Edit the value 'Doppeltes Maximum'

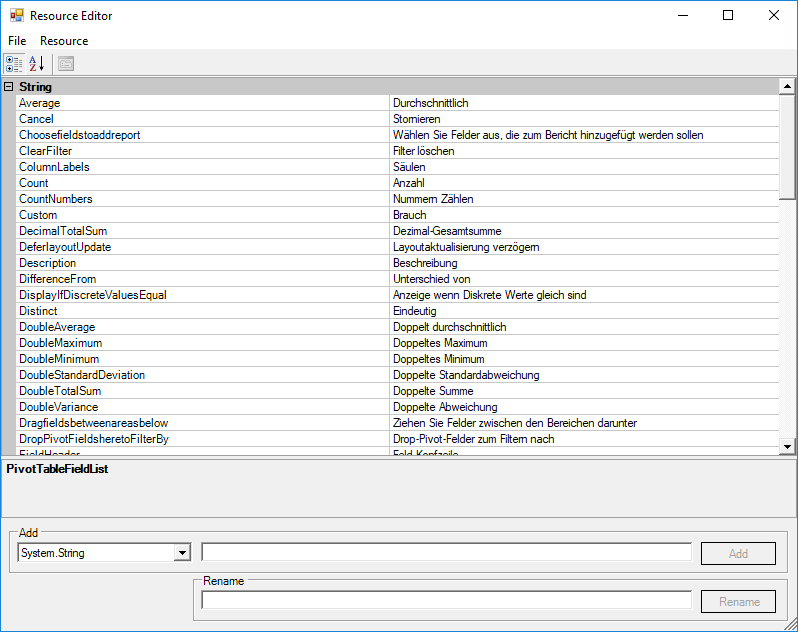584,343
